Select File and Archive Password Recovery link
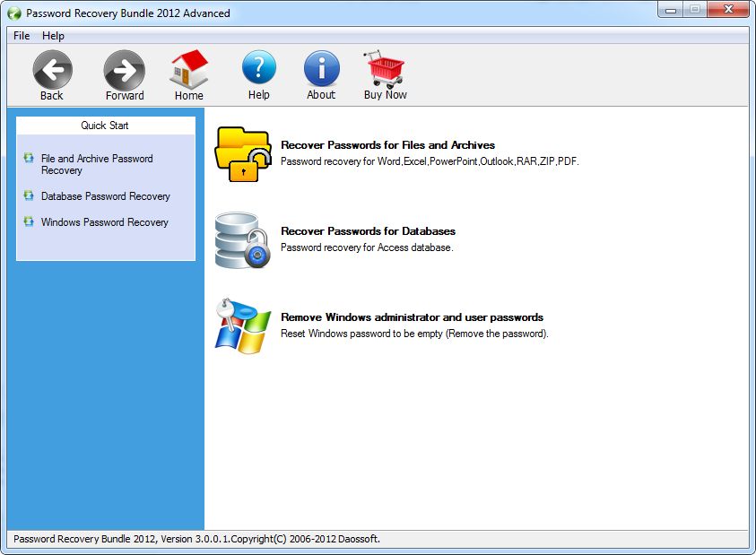 pyautogui.click(x=97, y=164)
